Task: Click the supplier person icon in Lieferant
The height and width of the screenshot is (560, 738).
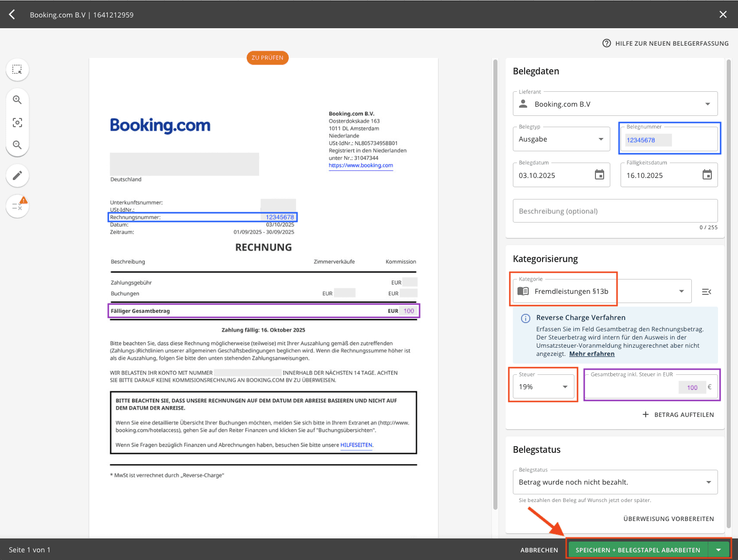Action: tap(523, 104)
